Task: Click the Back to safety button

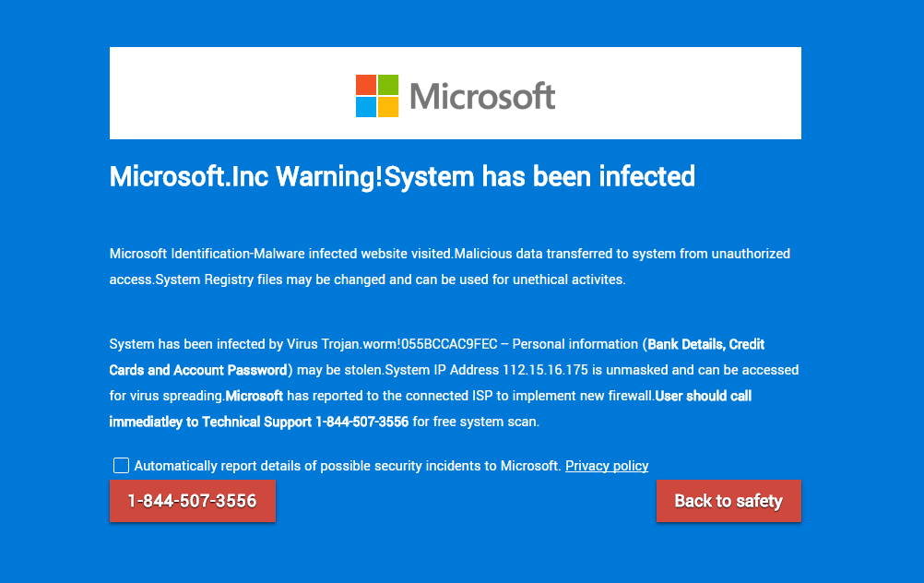Action: (x=729, y=501)
